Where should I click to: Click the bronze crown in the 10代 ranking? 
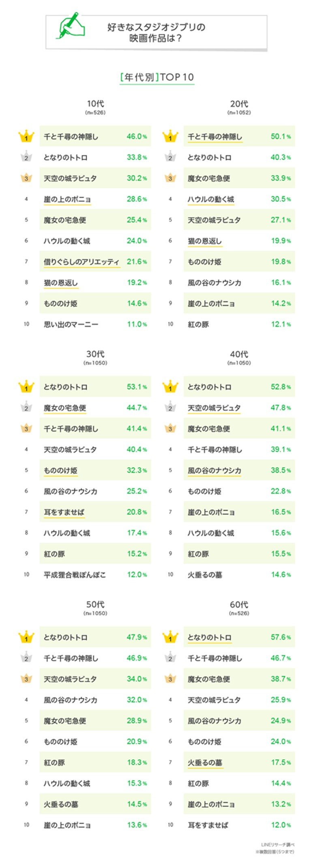click(x=26, y=178)
